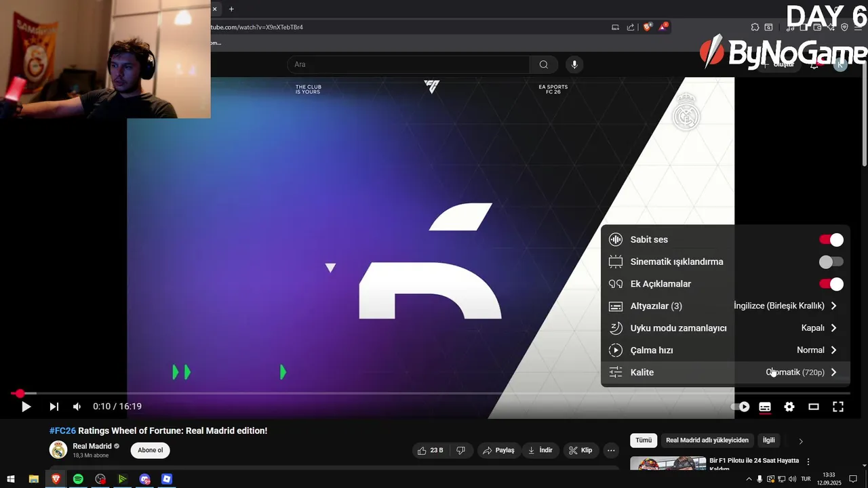Open the Çalma hızı menu item
The width and height of the screenshot is (868, 488).
click(725, 350)
